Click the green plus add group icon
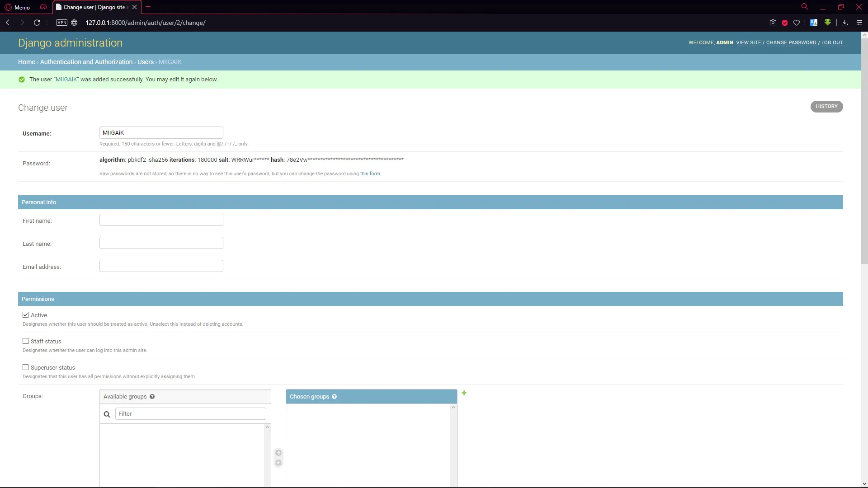 [x=464, y=393]
